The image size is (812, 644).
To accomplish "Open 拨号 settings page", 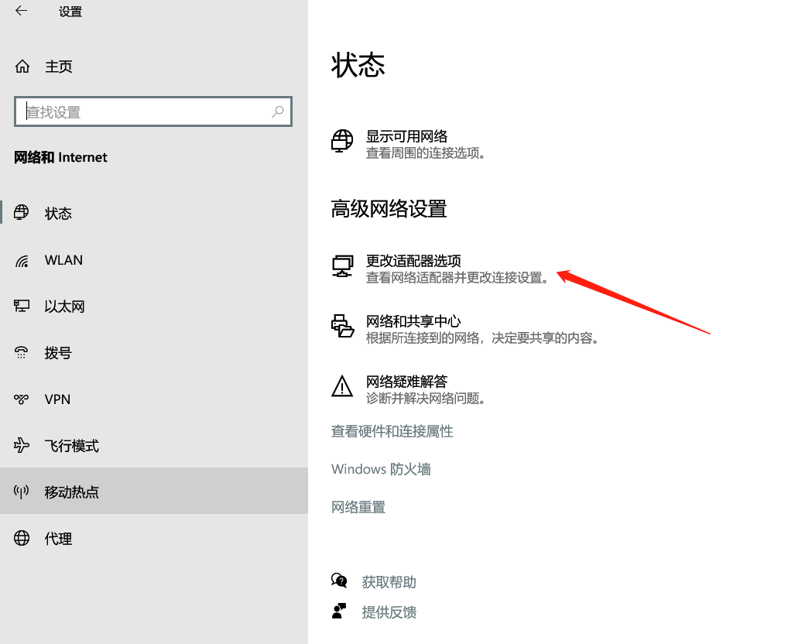I will point(154,353).
